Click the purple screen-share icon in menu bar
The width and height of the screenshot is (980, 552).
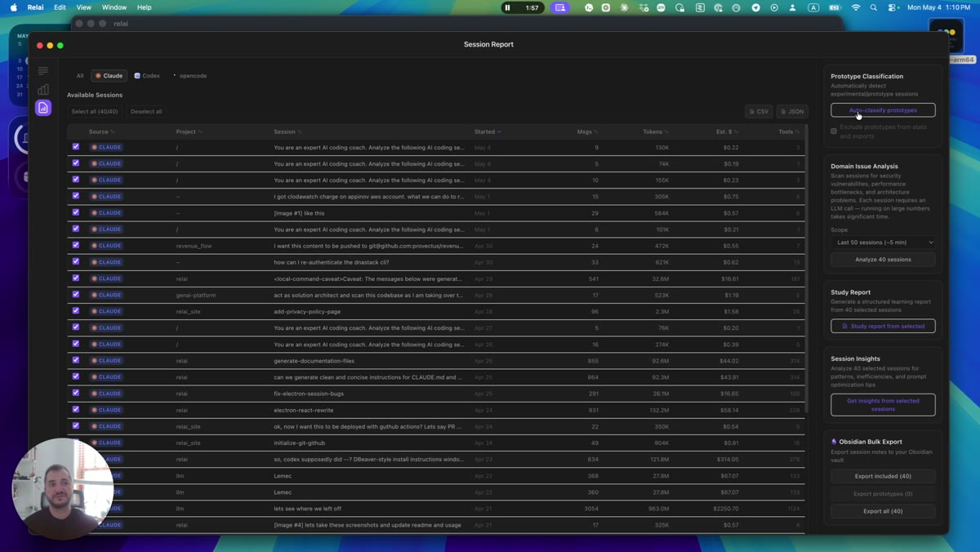point(560,7)
